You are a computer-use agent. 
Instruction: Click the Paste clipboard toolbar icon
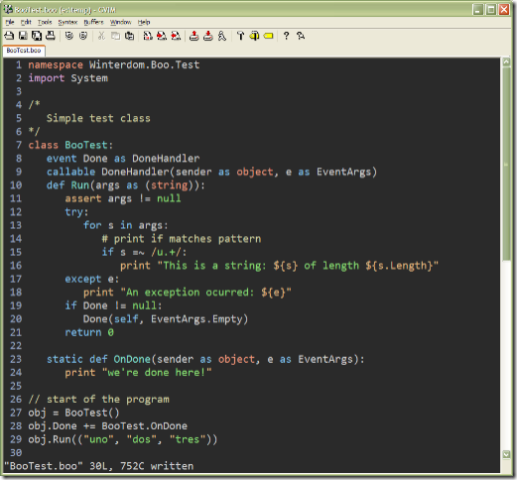tap(129, 36)
